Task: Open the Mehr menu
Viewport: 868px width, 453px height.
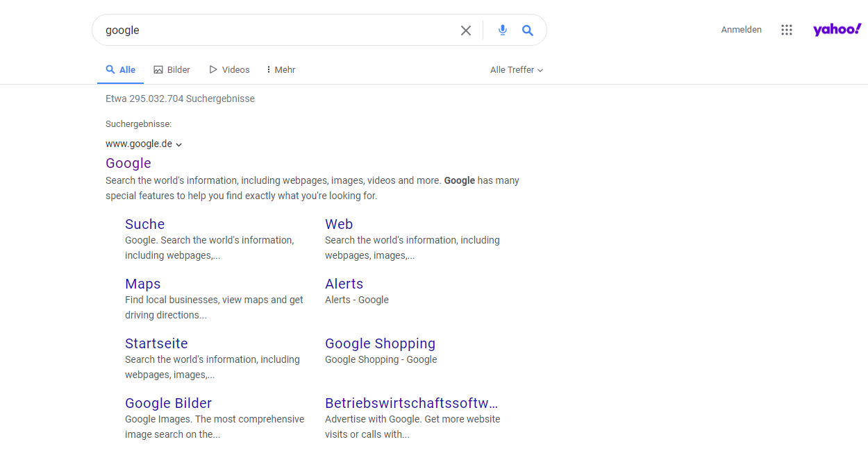Action: 281,70
